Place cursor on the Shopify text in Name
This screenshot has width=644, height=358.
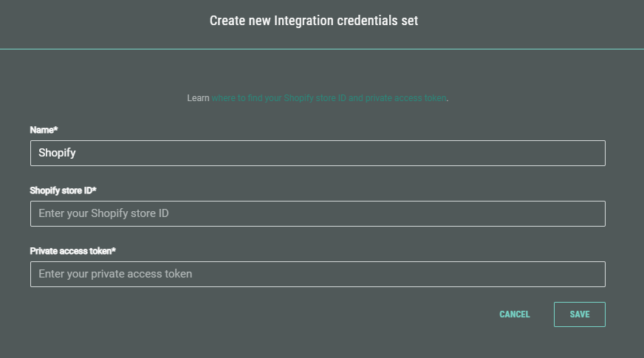(58, 154)
